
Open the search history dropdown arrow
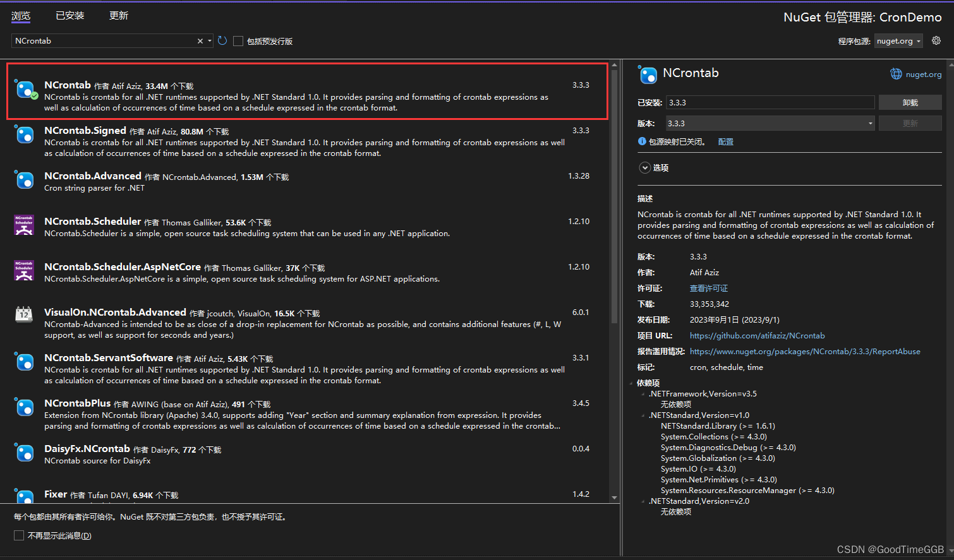[210, 41]
